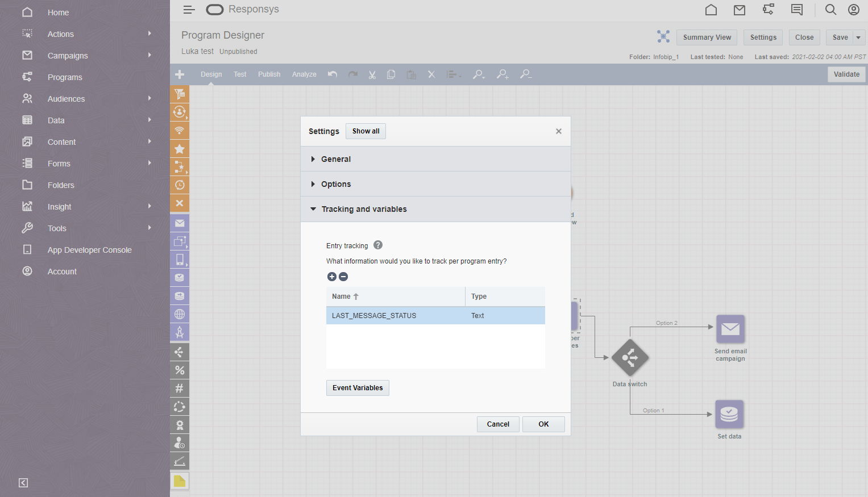Click the Event Variables button
This screenshot has height=497, width=868.
(x=358, y=388)
